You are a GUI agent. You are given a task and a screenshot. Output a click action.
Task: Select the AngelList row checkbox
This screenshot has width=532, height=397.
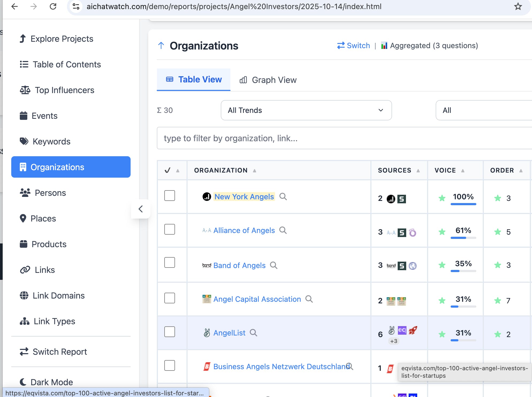(x=170, y=332)
